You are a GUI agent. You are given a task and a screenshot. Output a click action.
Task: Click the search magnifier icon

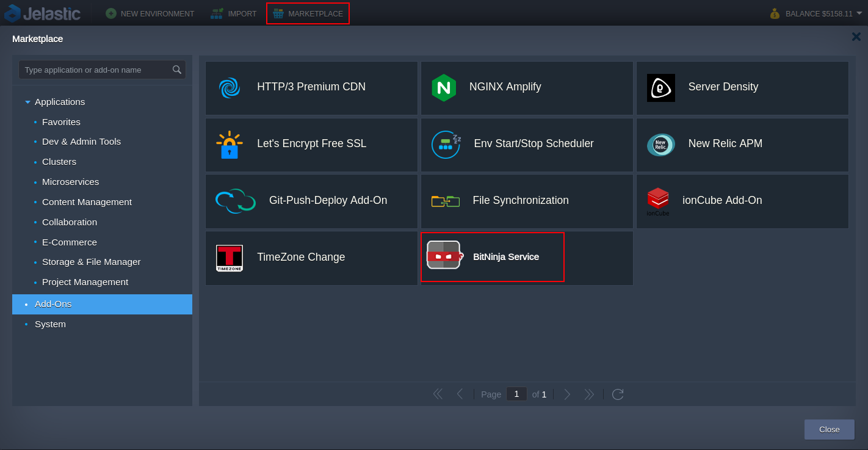(x=177, y=70)
